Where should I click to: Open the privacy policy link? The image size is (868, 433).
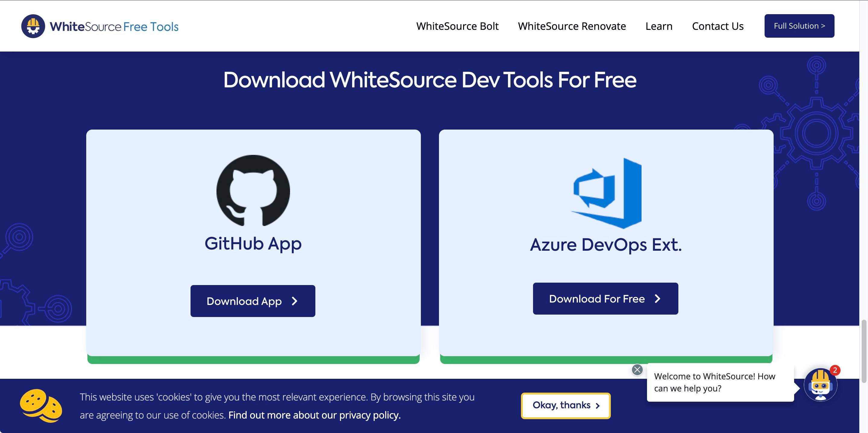[x=314, y=415]
